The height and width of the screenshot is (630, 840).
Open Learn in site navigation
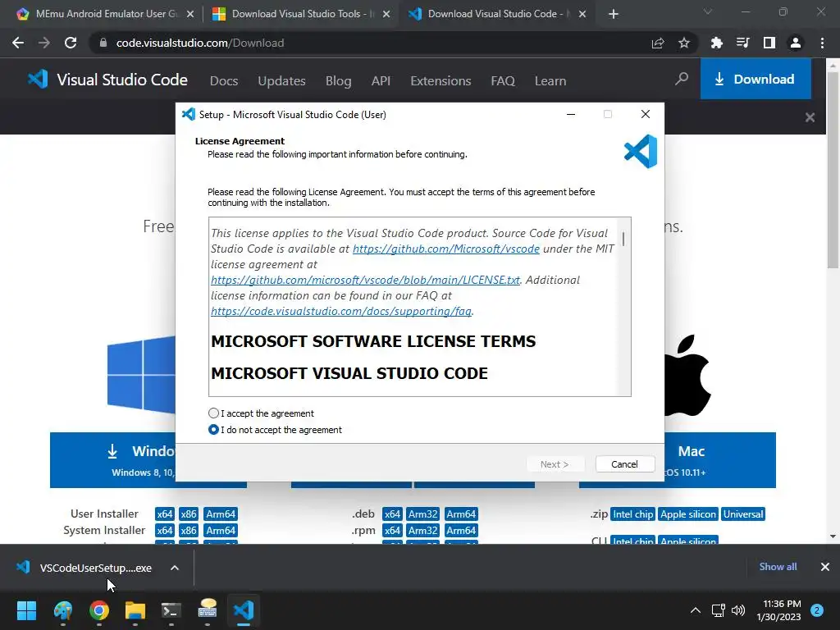coord(550,81)
